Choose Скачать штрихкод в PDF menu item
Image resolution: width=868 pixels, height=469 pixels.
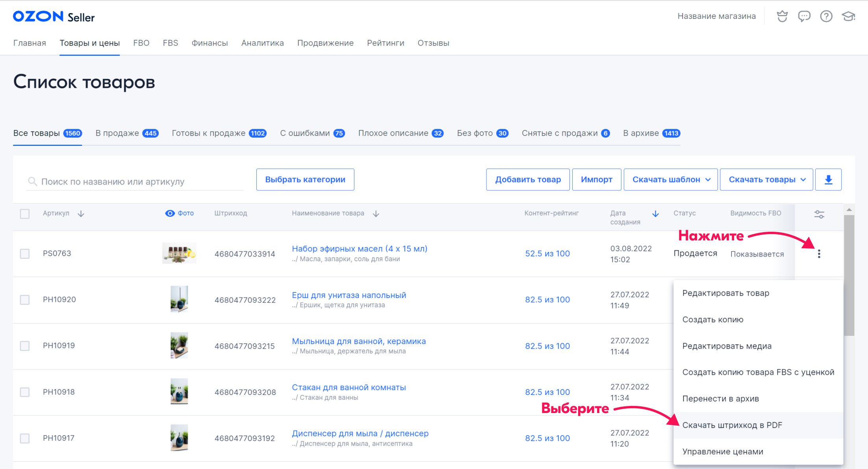[732, 425]
